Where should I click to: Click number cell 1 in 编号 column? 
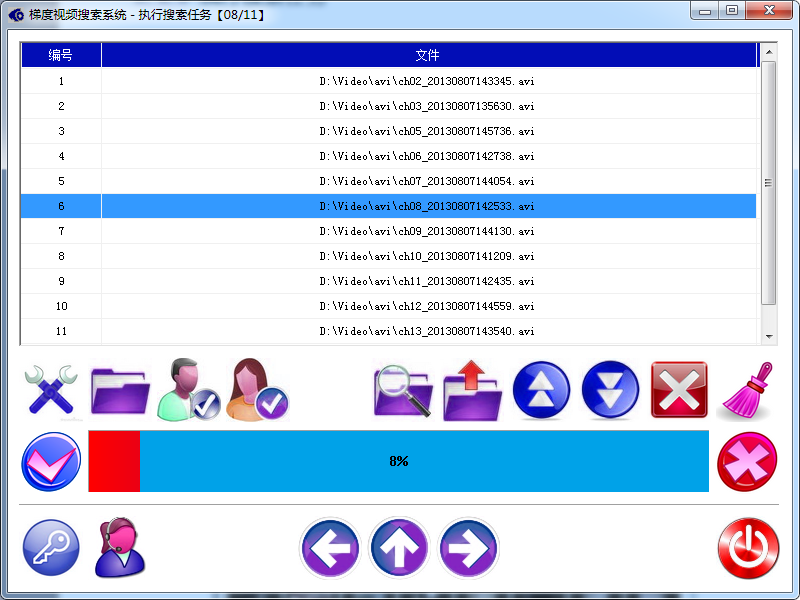point(61,81)
